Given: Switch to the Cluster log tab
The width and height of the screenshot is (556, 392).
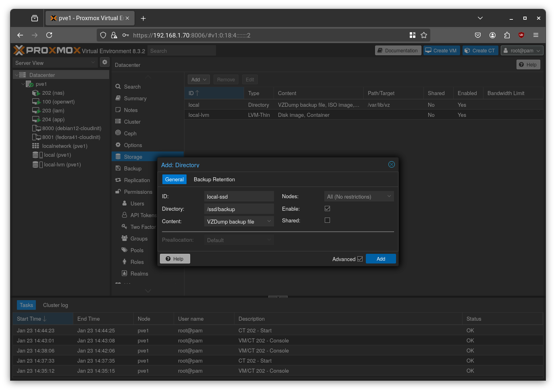Looking at the screenshot, I should [55, 305].
